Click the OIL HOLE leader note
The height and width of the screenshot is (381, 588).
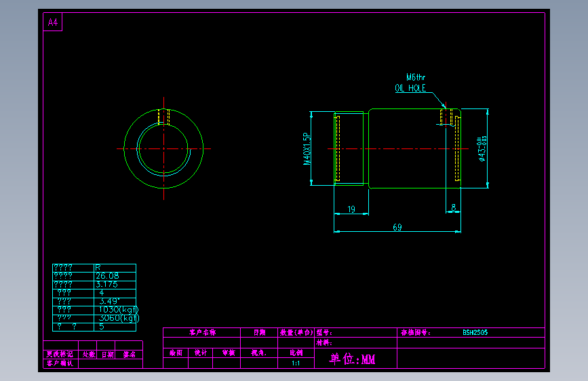410,88
